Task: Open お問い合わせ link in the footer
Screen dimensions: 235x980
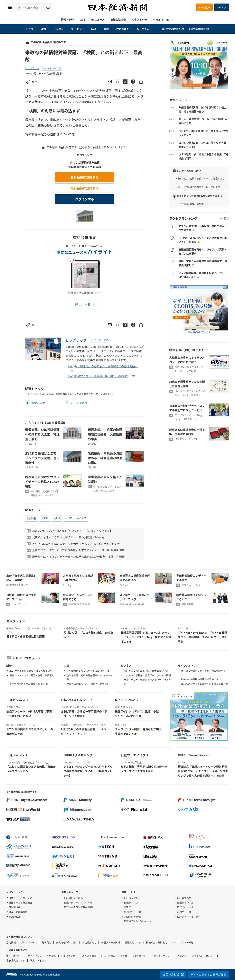Action: tap(173, 974)
